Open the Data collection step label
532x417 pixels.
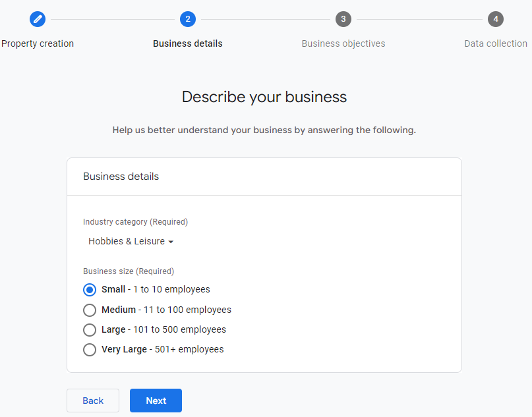click(x=495, y=43)
